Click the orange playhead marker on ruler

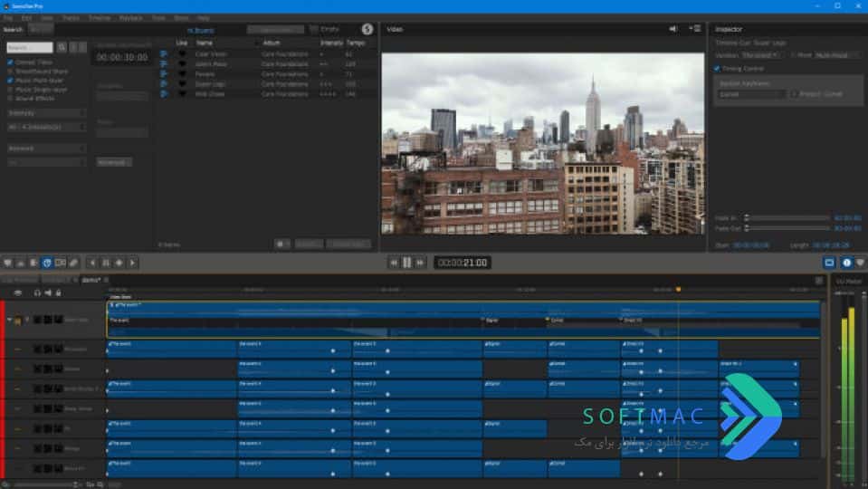click(678, 290)
